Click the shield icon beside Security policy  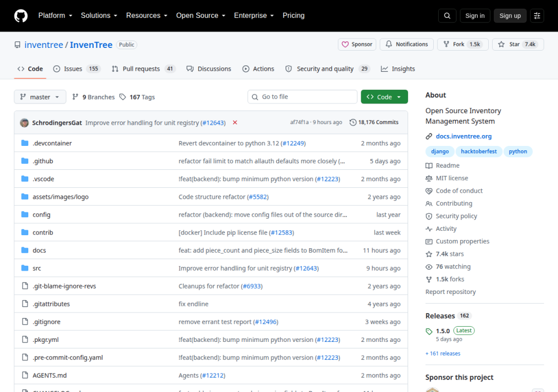(x=429, y=216)
